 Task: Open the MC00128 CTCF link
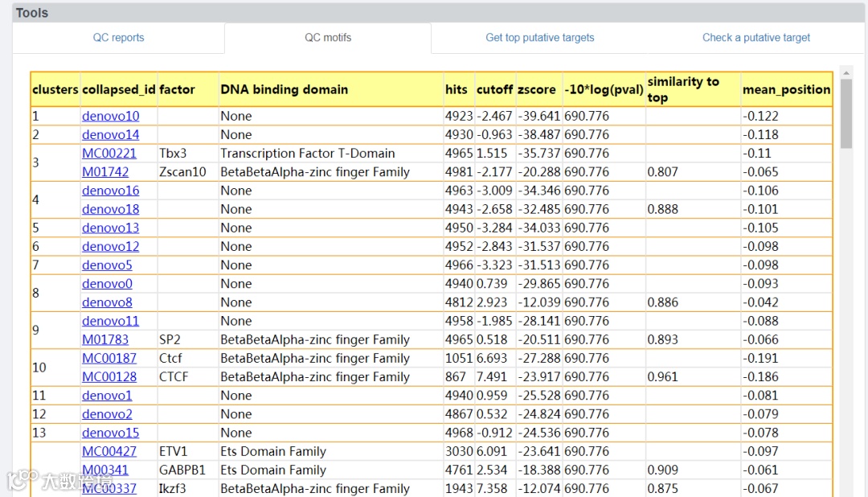(x=109, y=376)
